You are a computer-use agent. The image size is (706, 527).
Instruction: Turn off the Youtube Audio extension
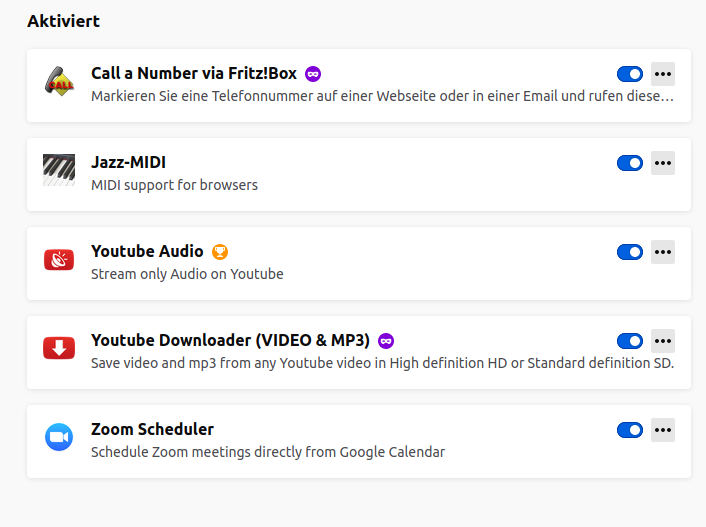pos(630,252)
